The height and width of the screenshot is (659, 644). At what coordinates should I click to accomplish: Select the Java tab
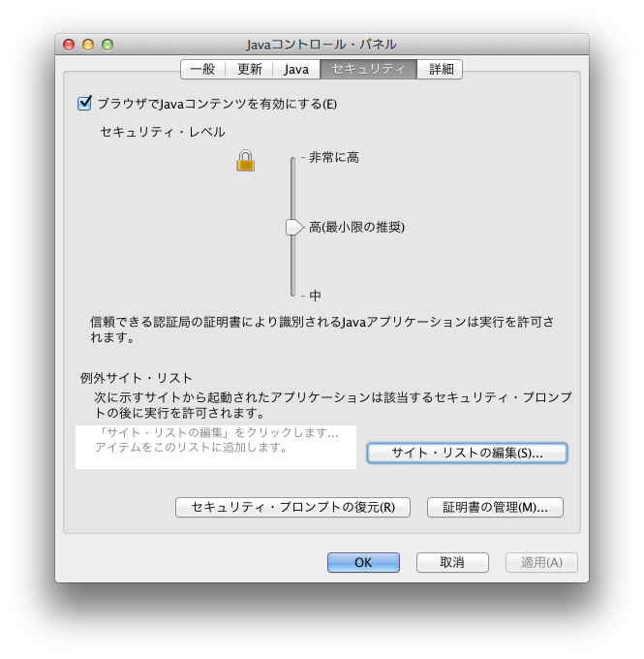tap(296, 69)
